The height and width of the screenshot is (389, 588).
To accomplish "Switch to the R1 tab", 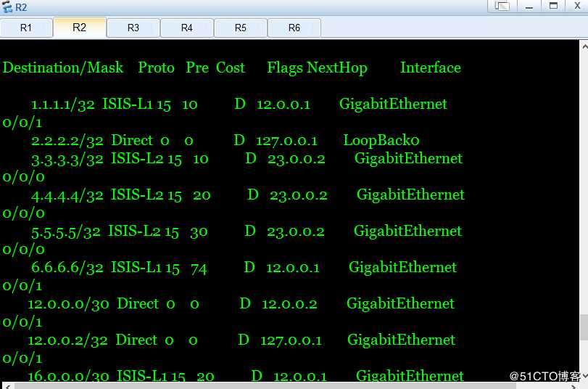I will pos(26,28).
